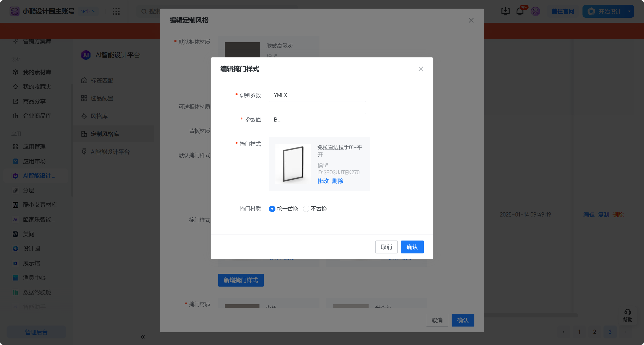The width and height of the screenshot is (644, 345).
Task: Open 我的收藏夹 star icon in sidebar
Action: click(x=15, y=87)
